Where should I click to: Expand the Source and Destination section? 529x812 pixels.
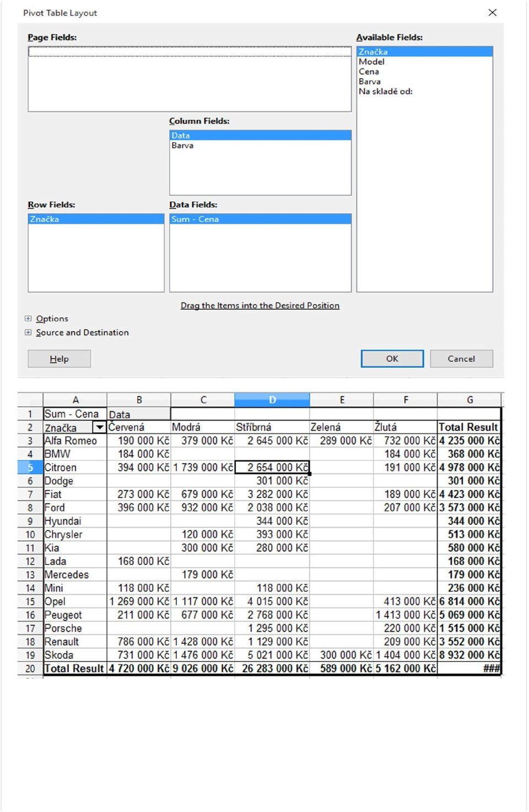(28, 332)
